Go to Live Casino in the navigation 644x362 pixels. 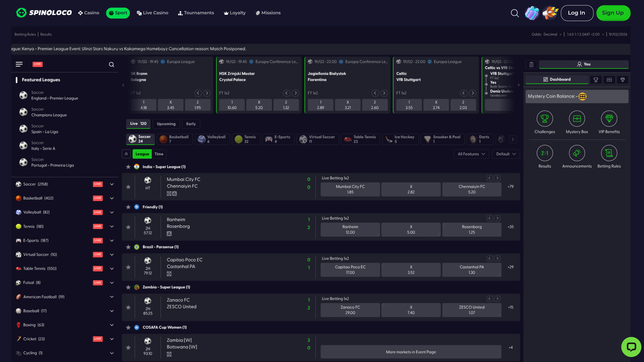tap(153, 13)
